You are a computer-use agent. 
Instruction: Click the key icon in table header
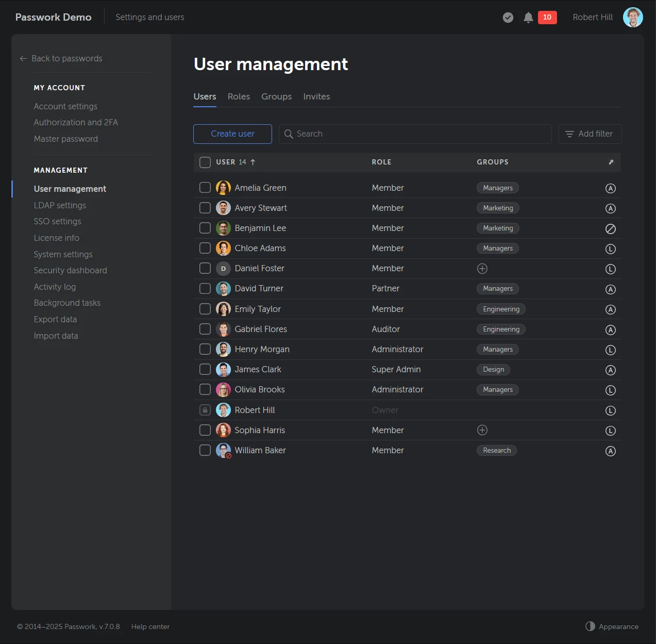click(611, 162)
